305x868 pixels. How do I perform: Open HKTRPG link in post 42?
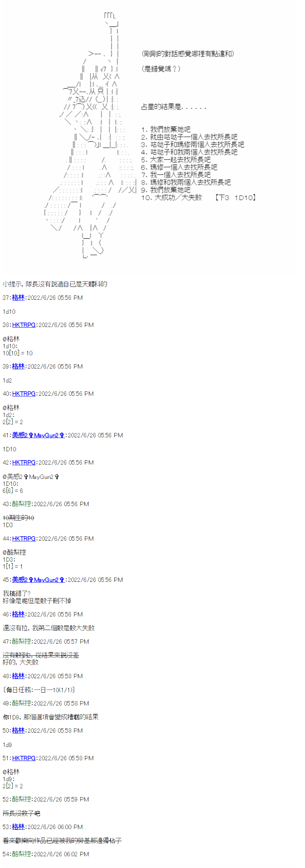24,462
